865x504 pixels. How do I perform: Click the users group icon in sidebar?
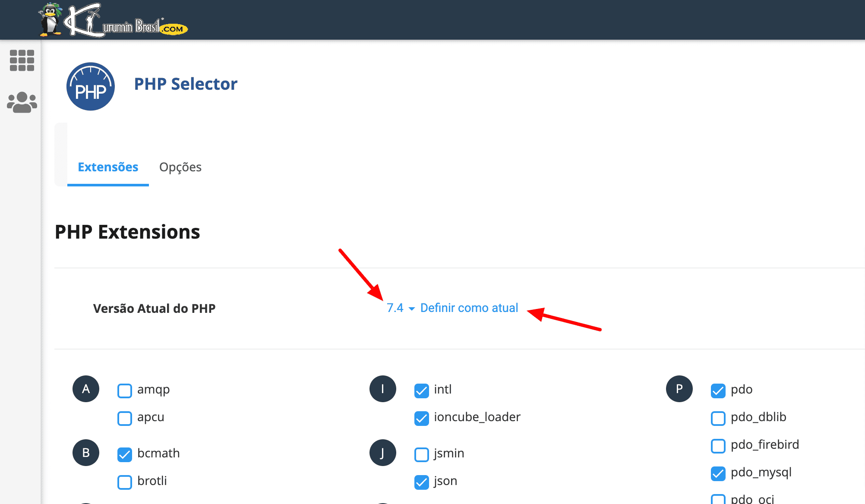22,102
